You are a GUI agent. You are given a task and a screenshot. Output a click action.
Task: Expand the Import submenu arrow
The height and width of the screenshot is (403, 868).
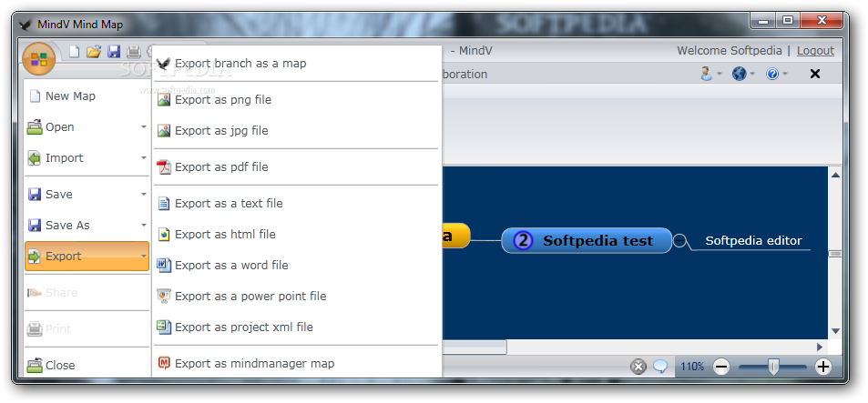tap(143, 158)
